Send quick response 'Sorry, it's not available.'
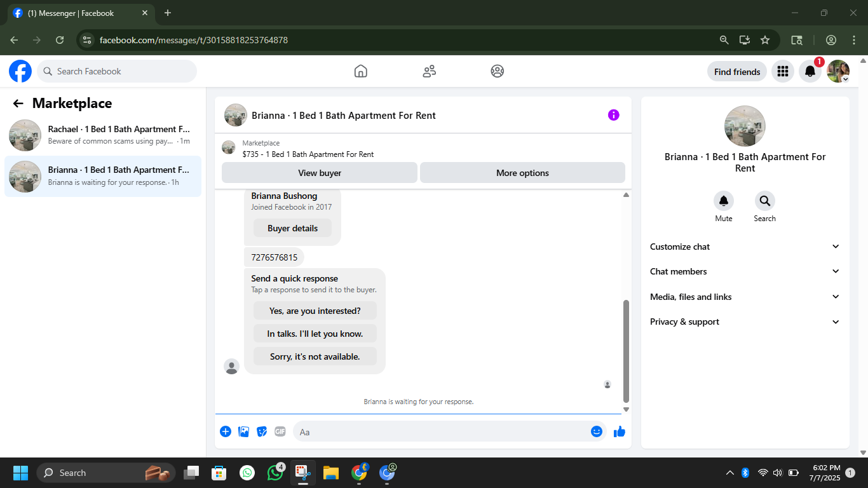 [315, 356]
